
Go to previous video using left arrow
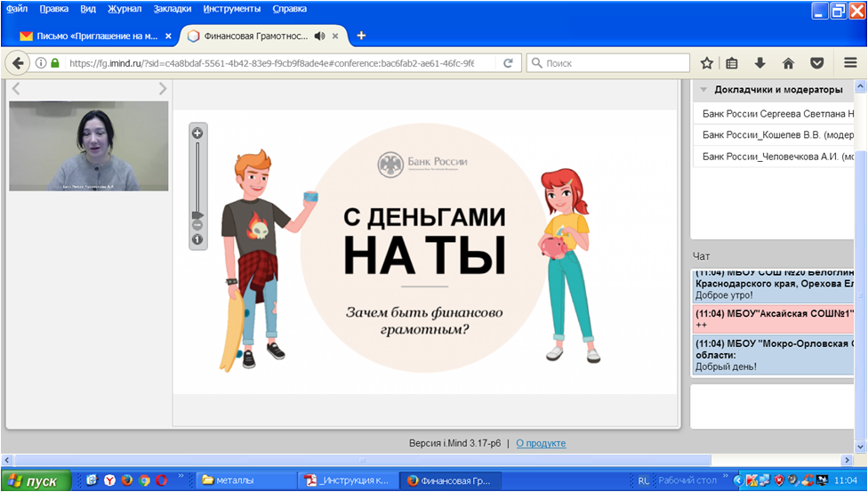(x=16, y=88)
